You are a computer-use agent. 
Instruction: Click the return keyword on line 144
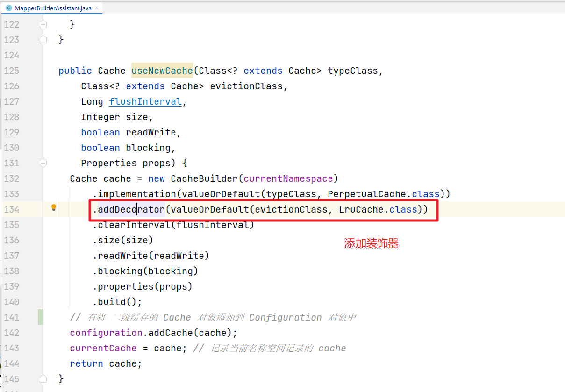86,363
